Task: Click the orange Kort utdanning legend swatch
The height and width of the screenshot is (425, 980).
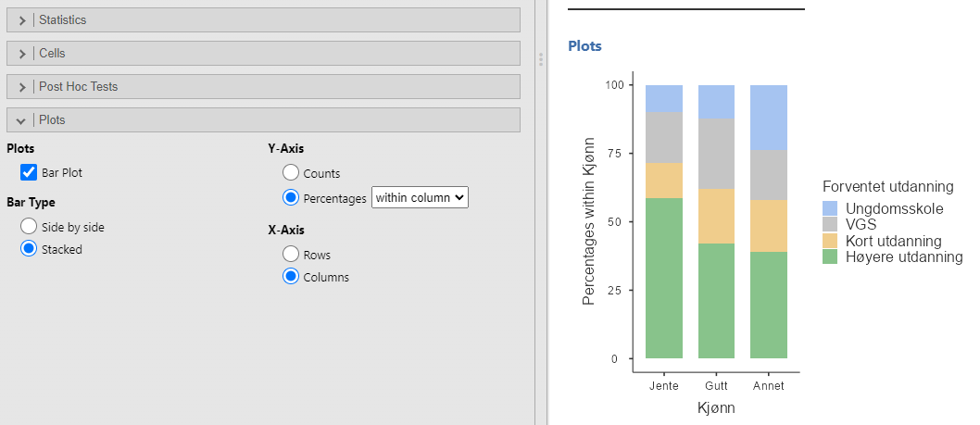Action: pos(830,241)
